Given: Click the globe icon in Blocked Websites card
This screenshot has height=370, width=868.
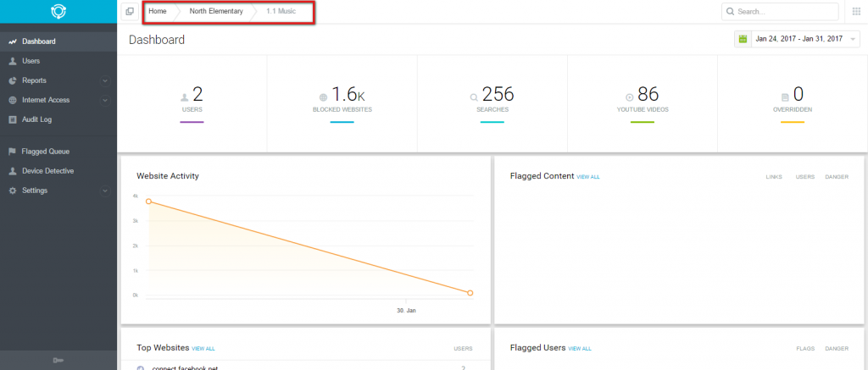Looking at the screenshot, I should click(x=323, y=98).
